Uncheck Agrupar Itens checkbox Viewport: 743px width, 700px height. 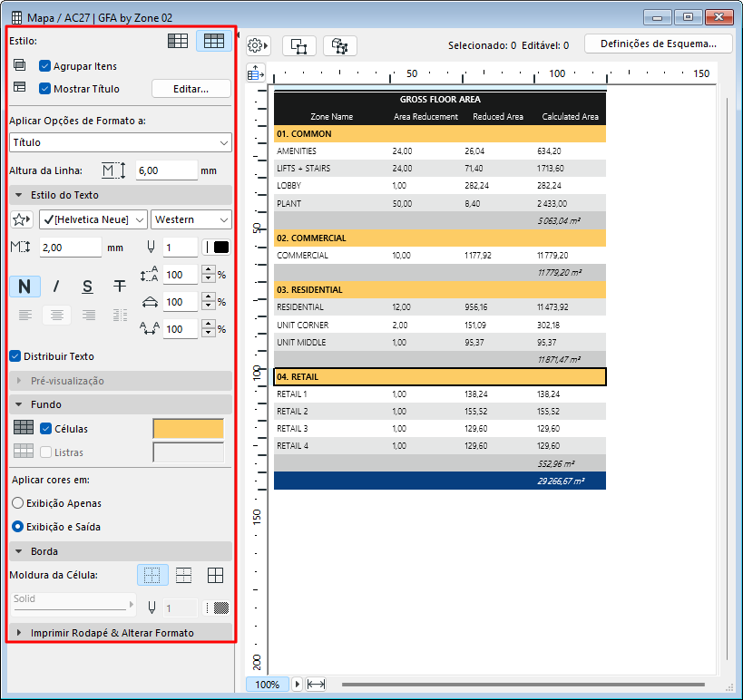pos(45,66)
